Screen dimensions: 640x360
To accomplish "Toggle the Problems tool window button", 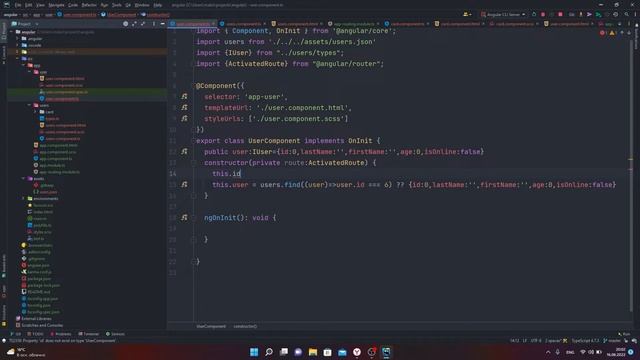I will tap(61, 334).
